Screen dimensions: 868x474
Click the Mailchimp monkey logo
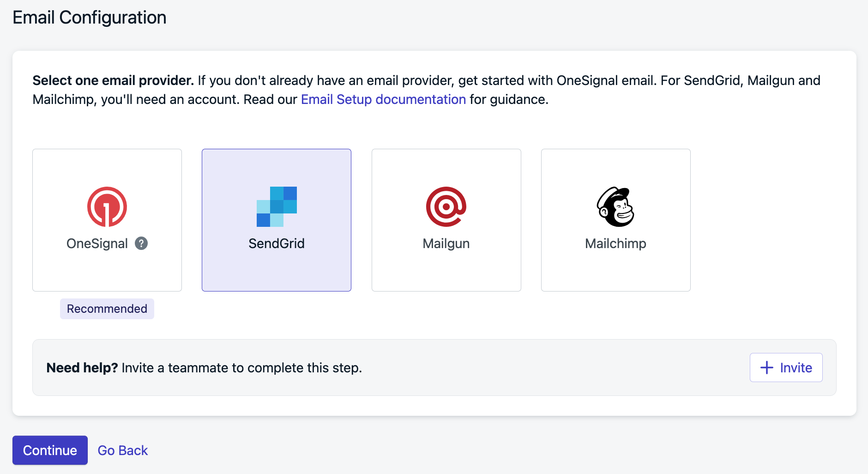[615, 207]
